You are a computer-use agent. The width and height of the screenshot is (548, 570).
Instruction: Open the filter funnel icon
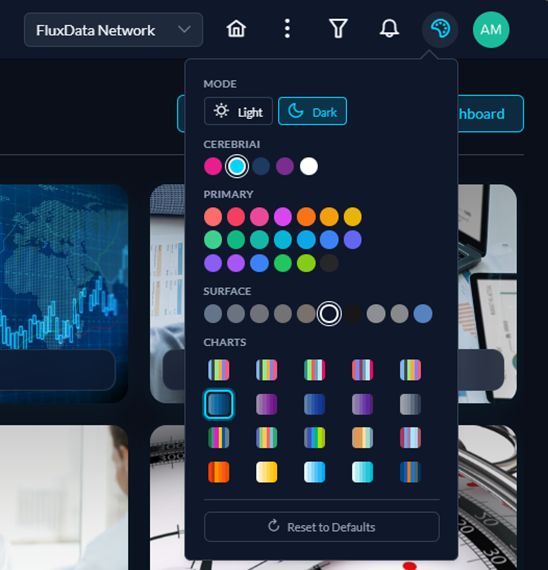coord(338,29)
